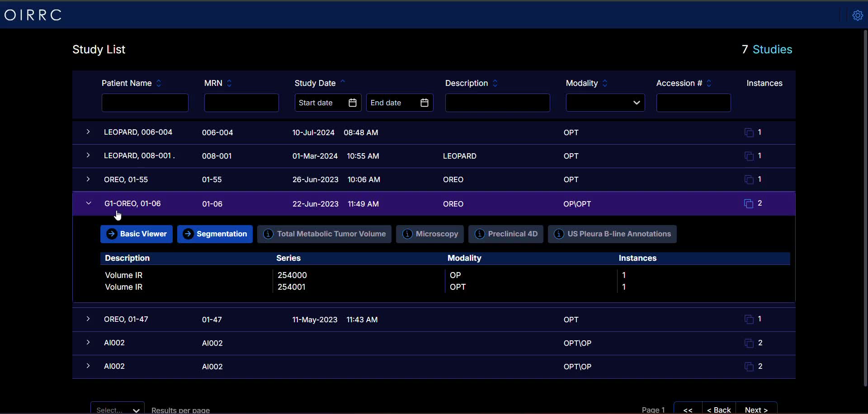The image size is (868, 414).
Task: Click the vertical page scrollbar
Action: (865, 208)
